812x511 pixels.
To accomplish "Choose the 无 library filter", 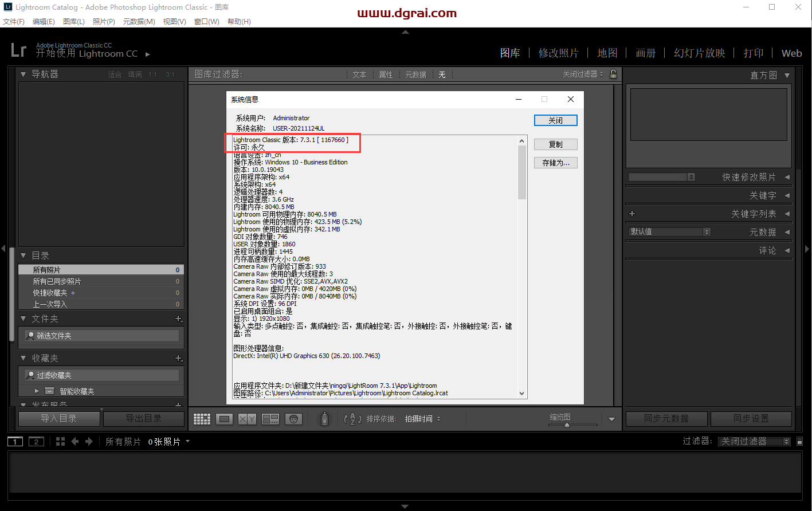I will point(442,74).
